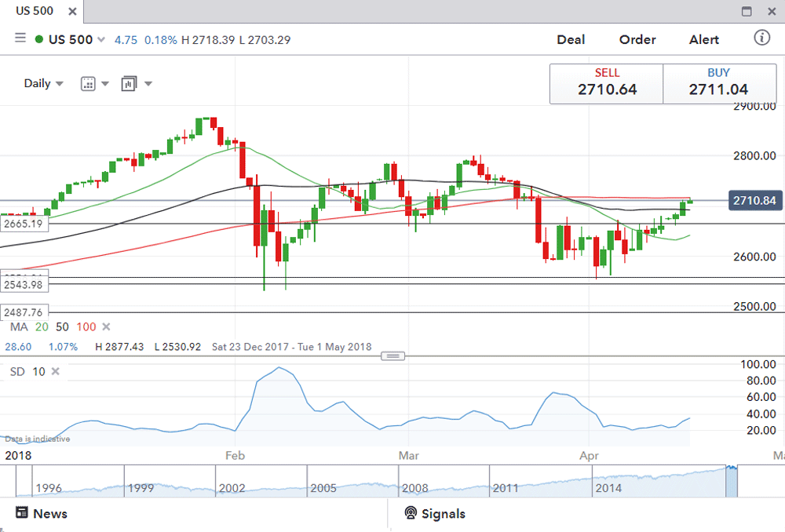
Task: Open the Order menu
Action: pyautogui.click(x=637, y=39)
